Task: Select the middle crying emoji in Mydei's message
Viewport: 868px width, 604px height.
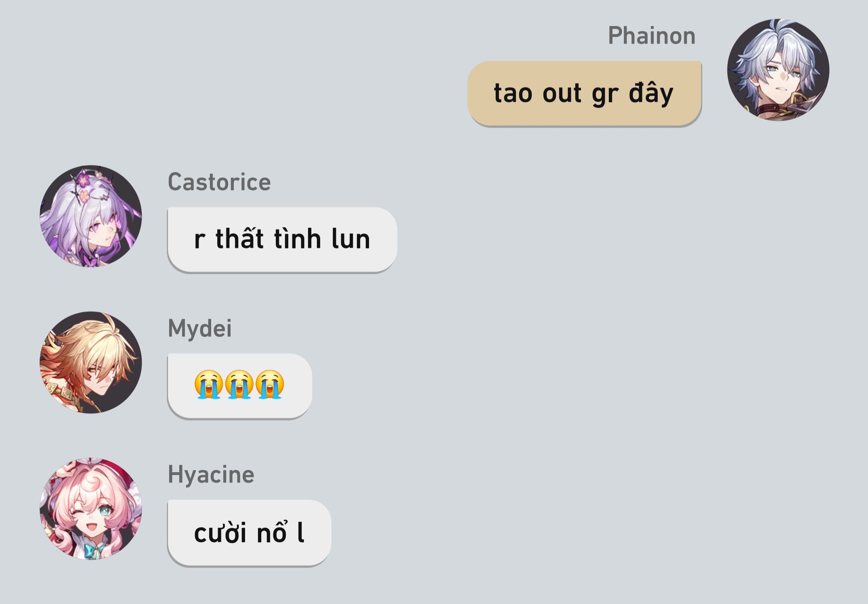Action: (x=239, y=384)
